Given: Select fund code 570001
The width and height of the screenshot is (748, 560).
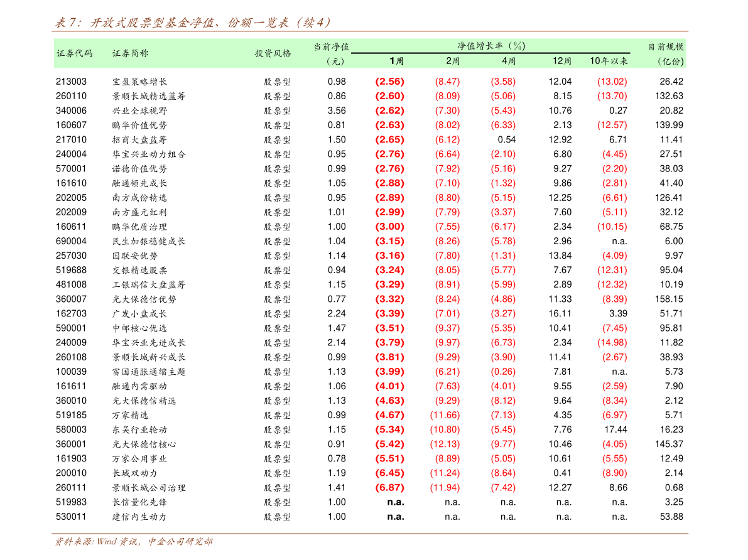Looking at the screenshot, I should 71,168.
